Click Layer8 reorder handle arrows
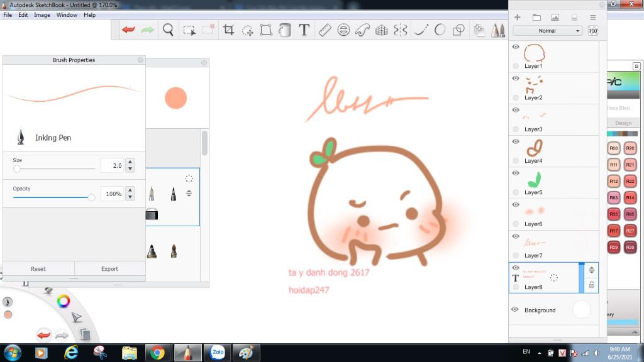 (x=591, y=270)
